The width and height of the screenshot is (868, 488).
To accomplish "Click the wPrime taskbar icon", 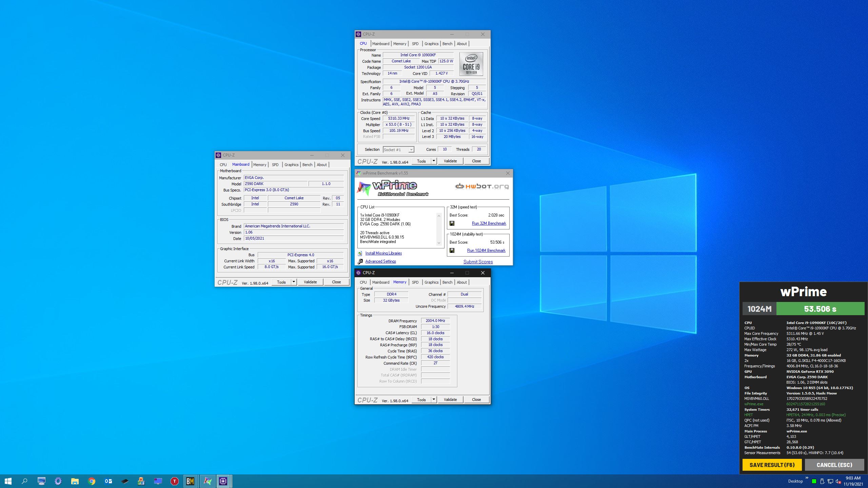I will (x=207, y=481).
